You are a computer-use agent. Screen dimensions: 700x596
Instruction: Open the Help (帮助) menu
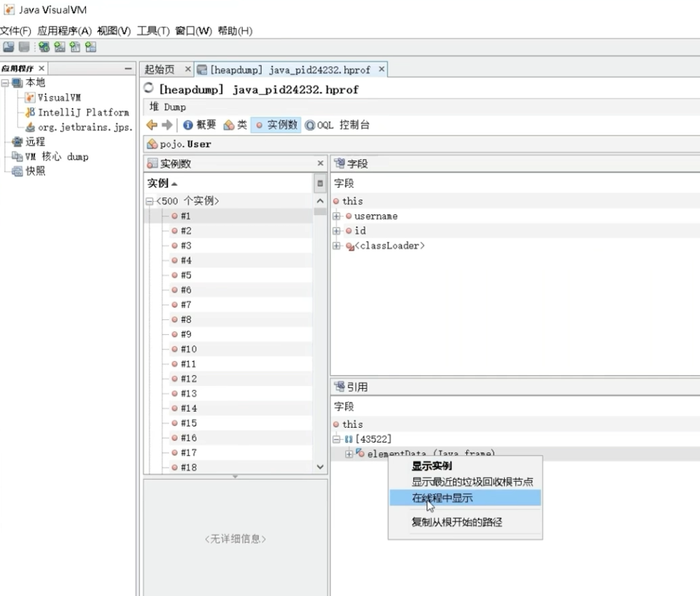click(234, 31)
